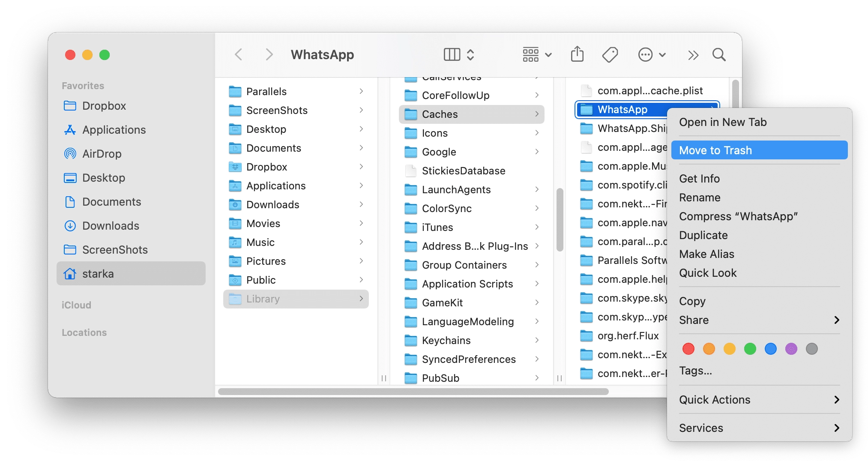The image size is (868, 461).
Task: Expand the Dropbox folder chevron in the first column
Action: [361, 167]
